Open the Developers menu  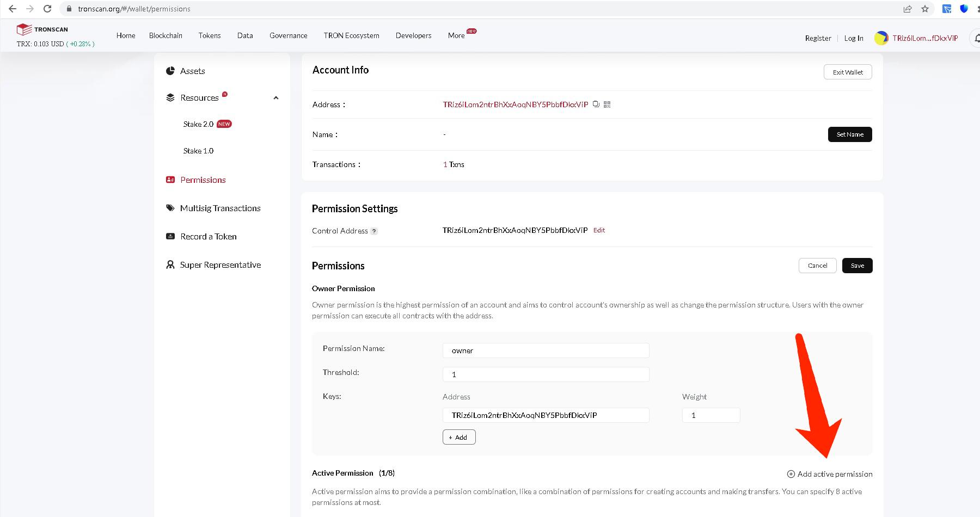point(414,35)
